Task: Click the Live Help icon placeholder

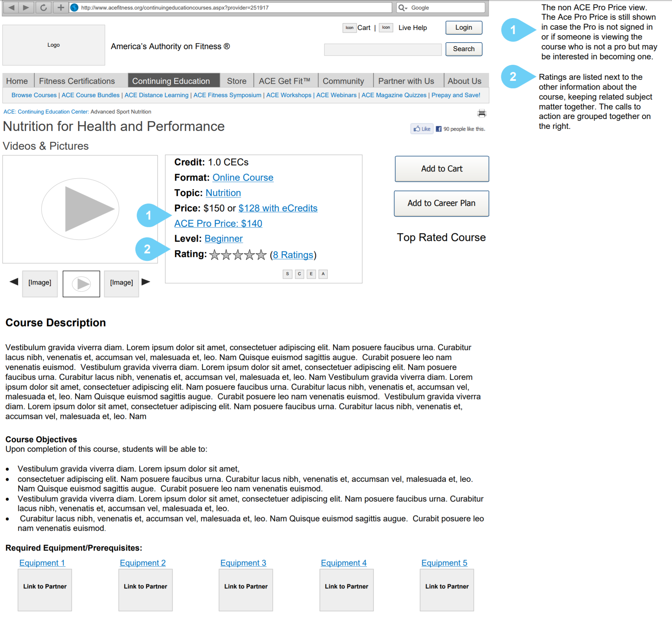Action: 386,28
